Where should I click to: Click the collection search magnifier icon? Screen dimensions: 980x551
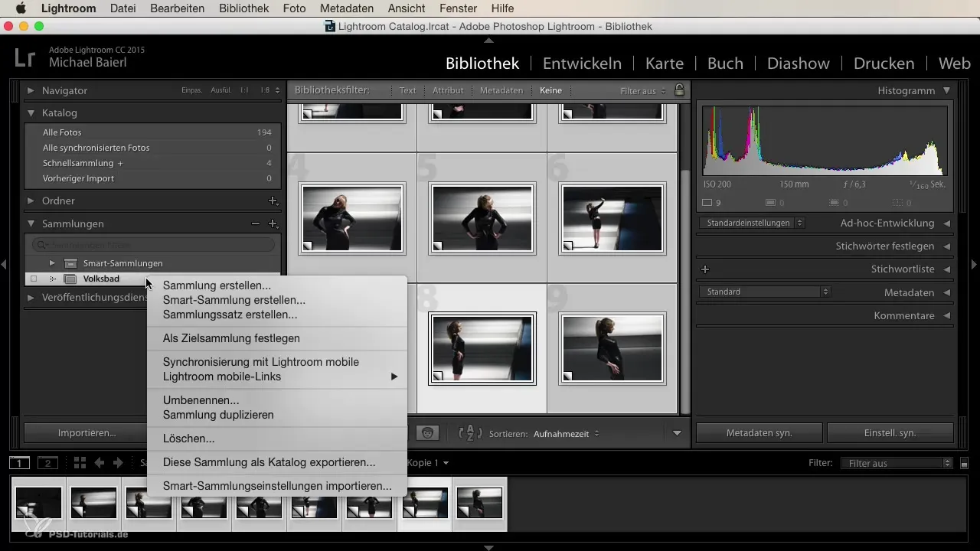click(42, 245)
